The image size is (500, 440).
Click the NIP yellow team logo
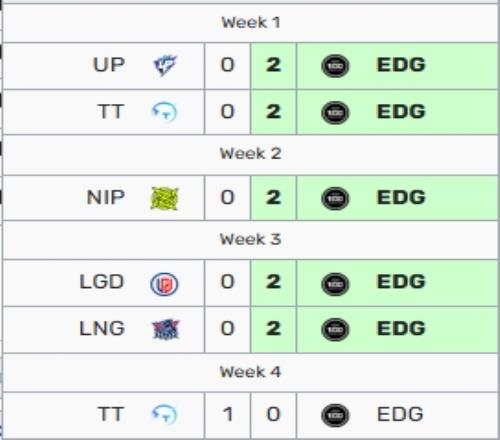pyautogui.click(x=164, y=199)
